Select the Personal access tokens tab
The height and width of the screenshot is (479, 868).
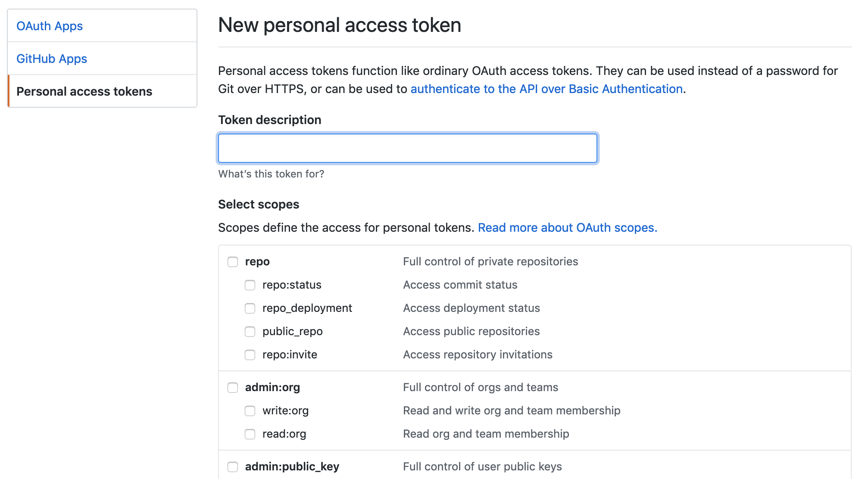[84, 91]
